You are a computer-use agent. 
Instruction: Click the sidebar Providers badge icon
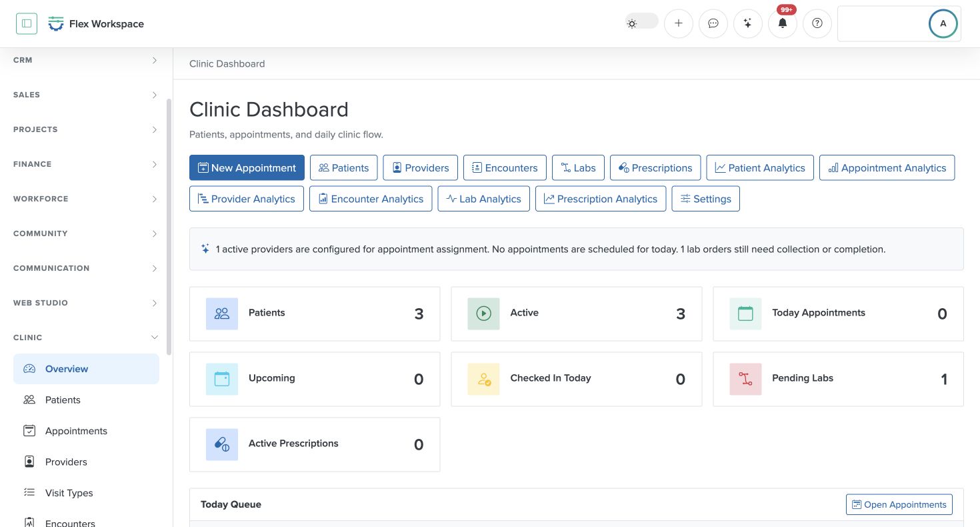click(29, 462)
